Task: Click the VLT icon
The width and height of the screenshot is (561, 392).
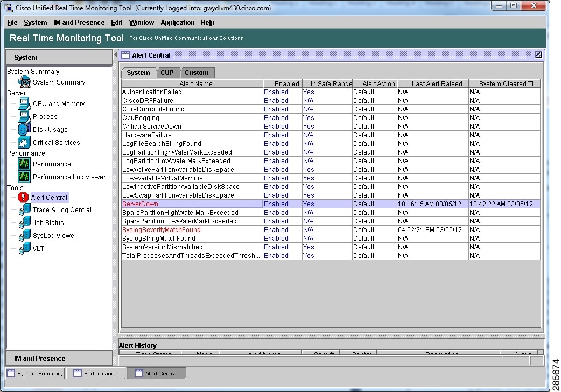Action: click(24, 248)
